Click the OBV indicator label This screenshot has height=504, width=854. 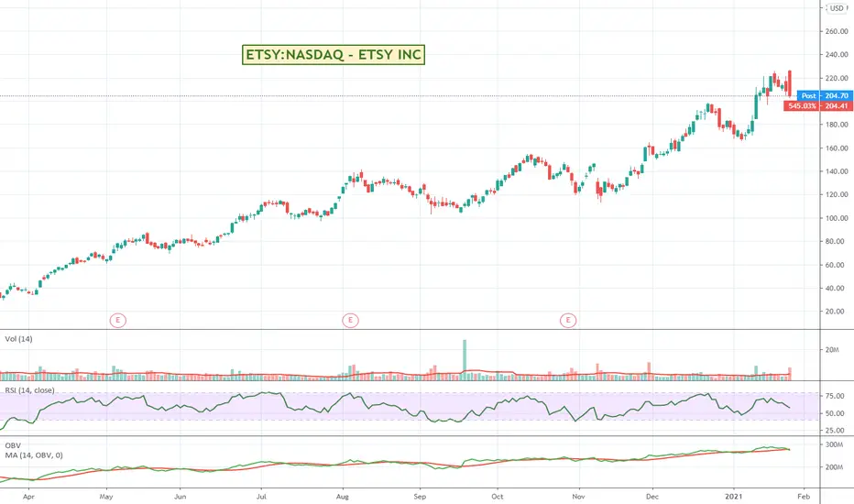click(x=13, y=445)
